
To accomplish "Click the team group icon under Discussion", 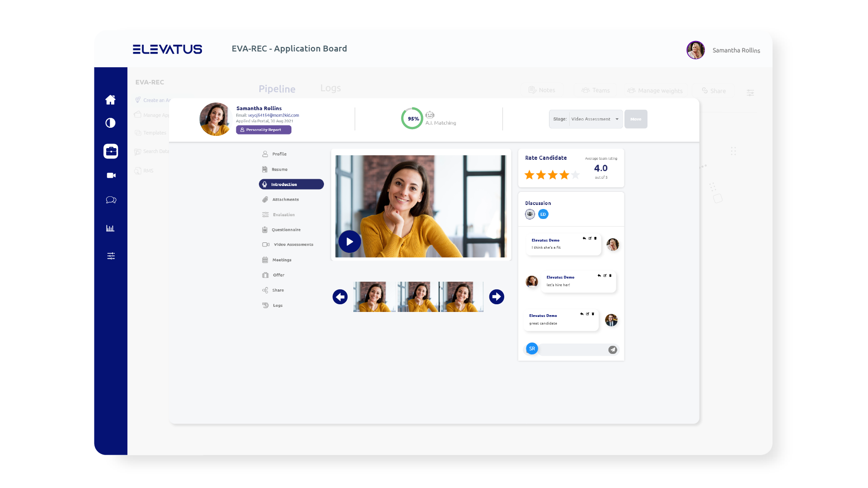I will click(x=530, y=214).
